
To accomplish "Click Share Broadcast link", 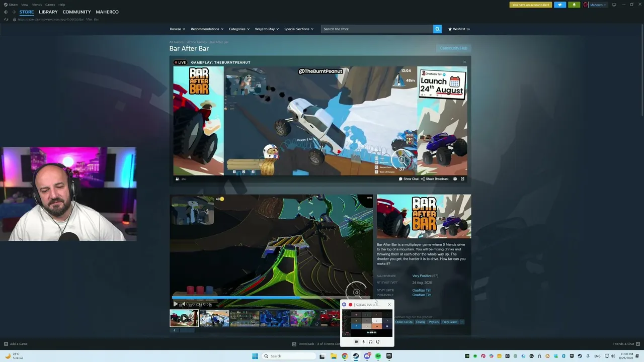I will 435,179.
